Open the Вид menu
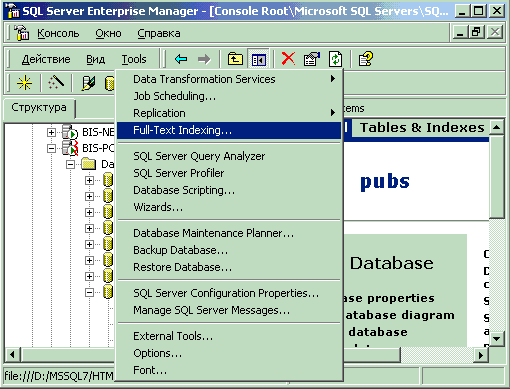The image size is (510, 389). coord(96,59)
